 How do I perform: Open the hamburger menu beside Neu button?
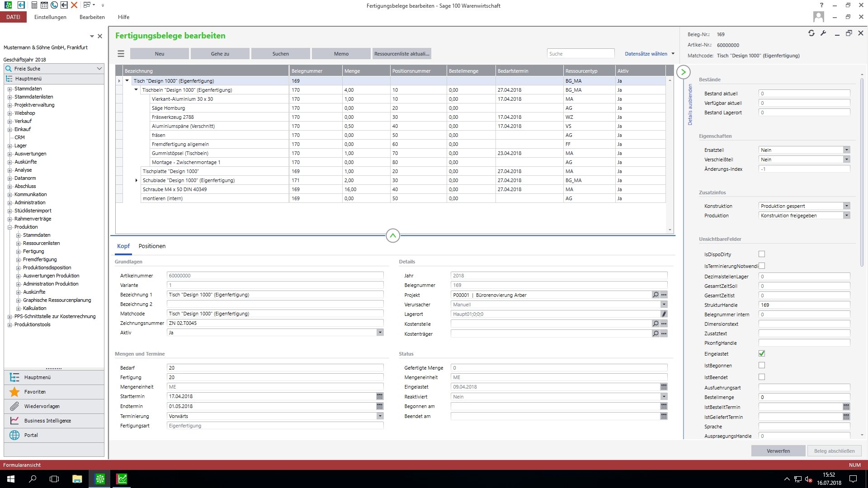click(x=121, y=54)
